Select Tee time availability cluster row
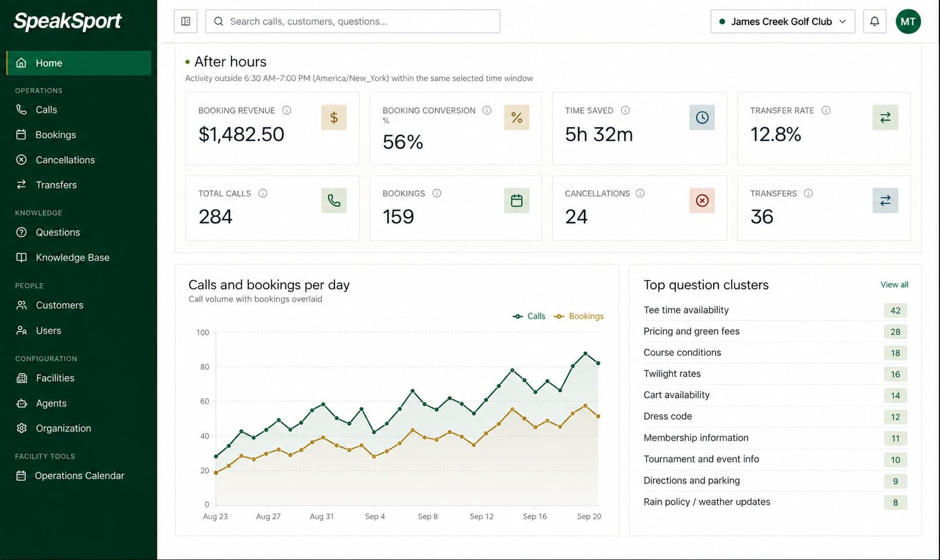 click(x=776, y=310)
